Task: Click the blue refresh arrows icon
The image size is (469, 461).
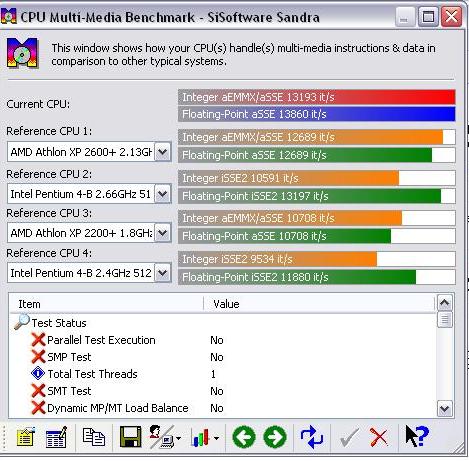Action: click(312, 437)
